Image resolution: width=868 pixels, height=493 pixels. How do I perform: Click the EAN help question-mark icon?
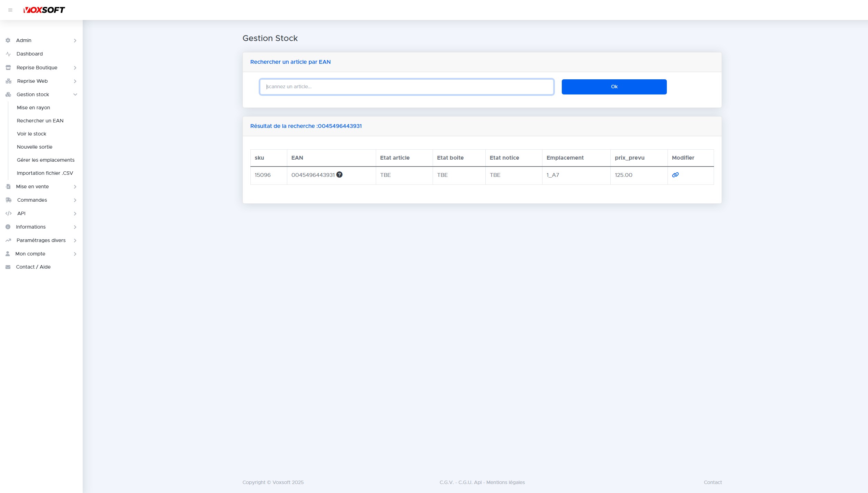pyautogui.click(x=339, y=175)
